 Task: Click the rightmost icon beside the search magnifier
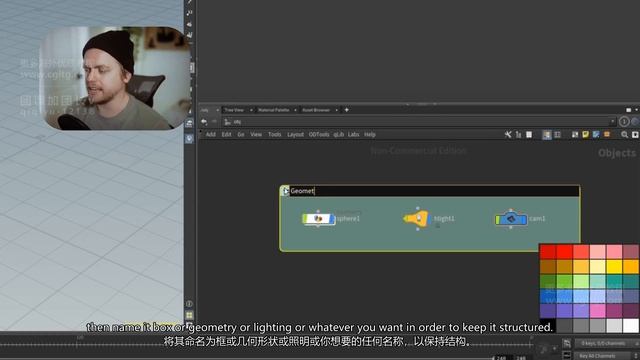click(x=635, y=134)
